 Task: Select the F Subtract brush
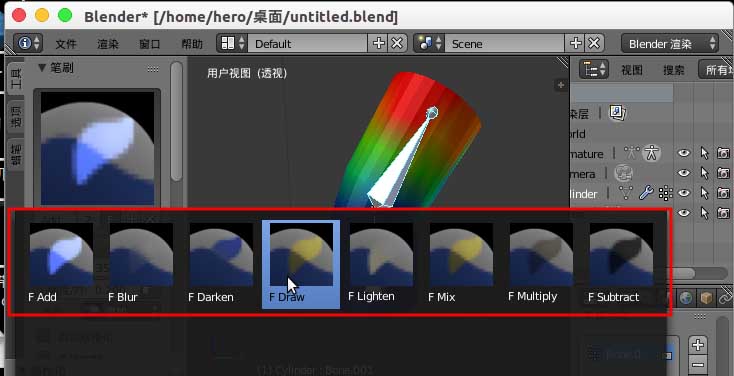(621, 264)
